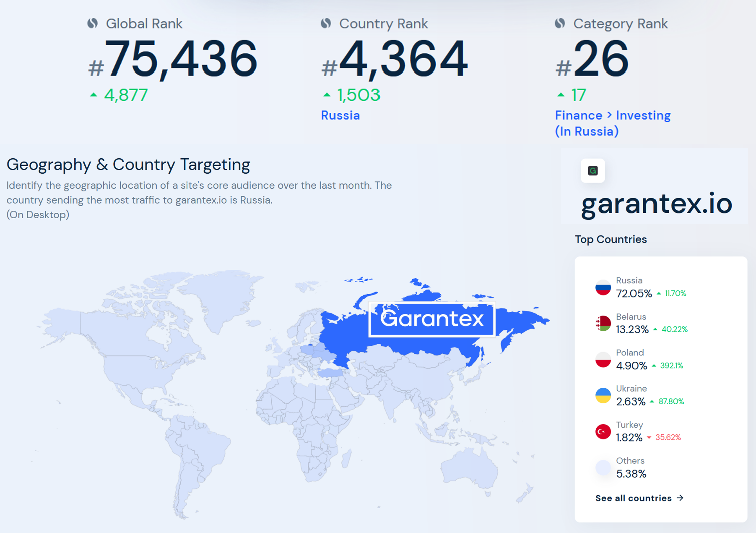The height and width of the screenshot is (533, 756).
Task: Open the Finance > Investing category link
Action: tap(613, 123)
